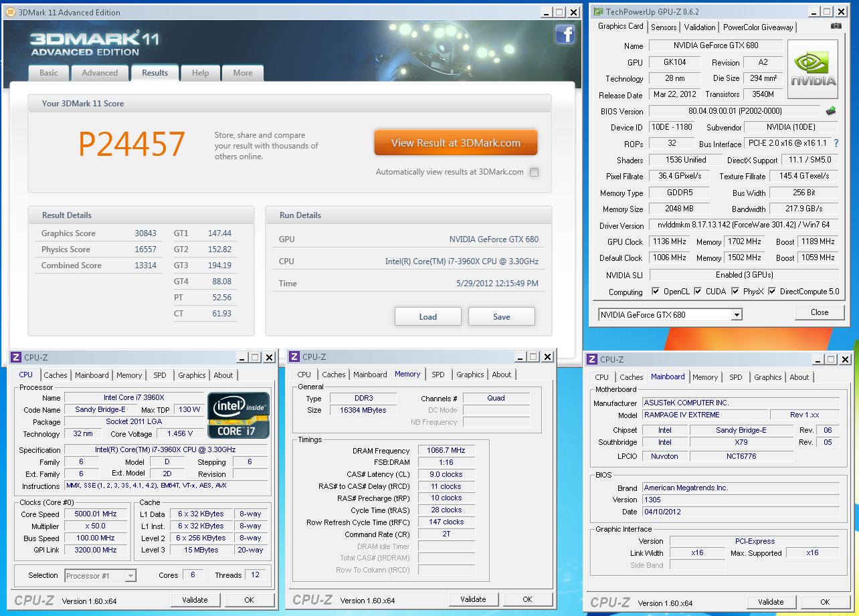Viewport: 859px width, 616px height.
Task: Toggle automatically view results at 3DMark.com
Action: (534, 172)
